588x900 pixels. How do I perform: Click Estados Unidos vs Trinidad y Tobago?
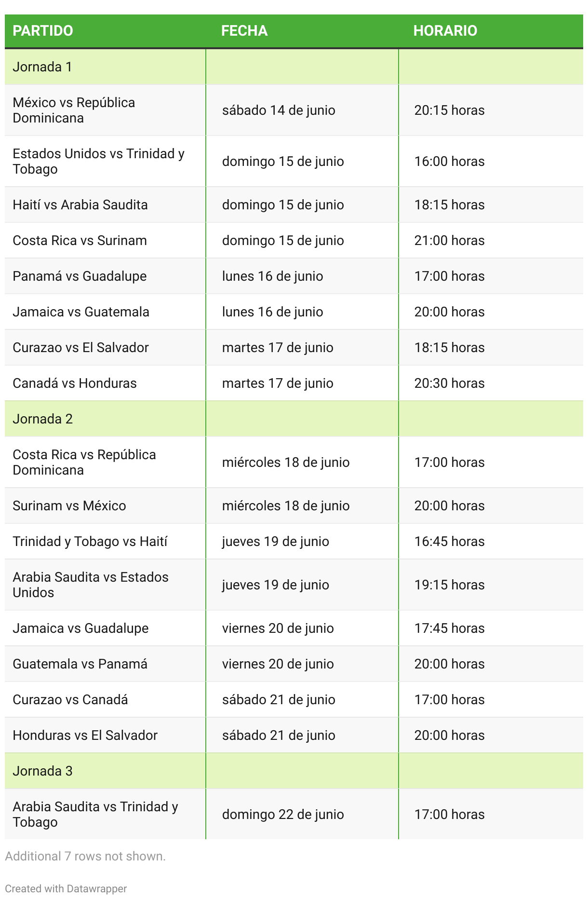(98, 161)
